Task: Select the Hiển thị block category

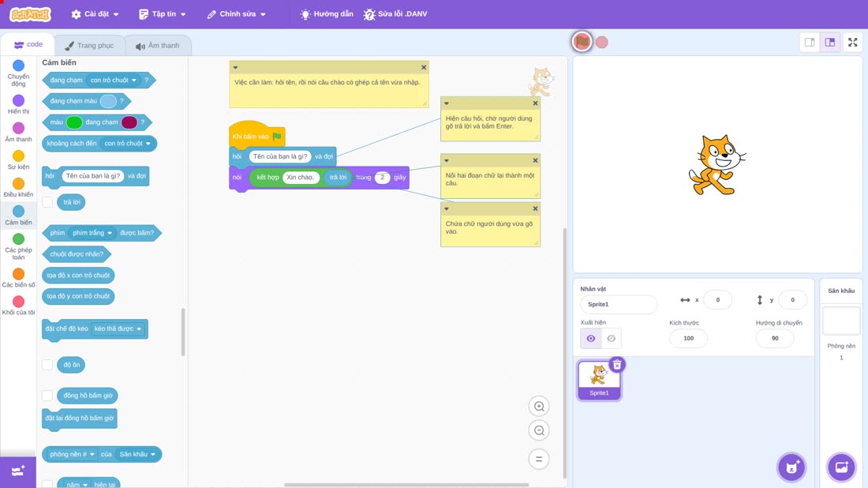Action: coord(18,104)
